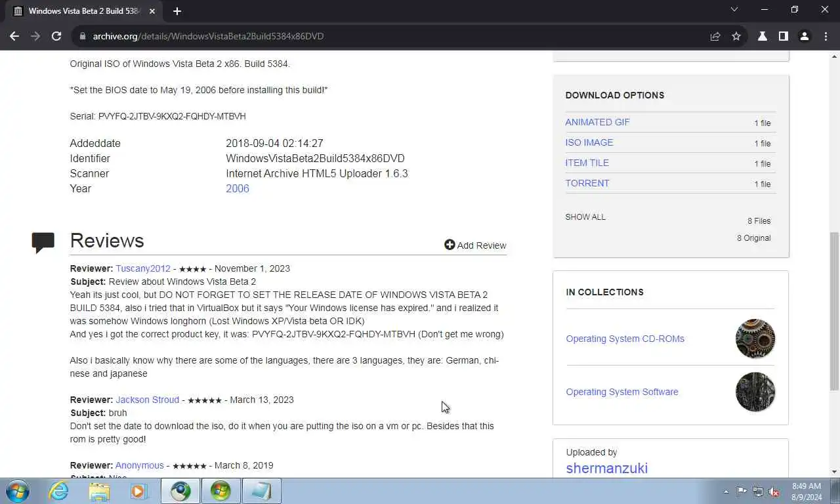Click the browser forward arrow
The width and height of the screenshot is (840, 504).
tap(35, 36)
